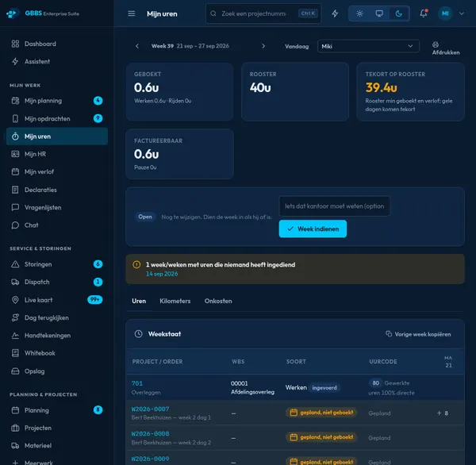Go to next week arrow
Screen dimensions: 476x465
click(x=263, y=46)
